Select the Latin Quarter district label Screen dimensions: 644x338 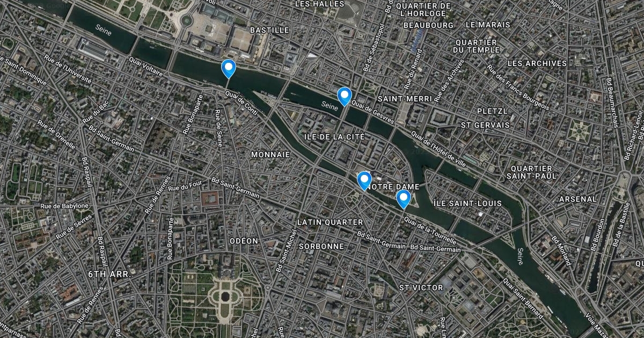330,222
